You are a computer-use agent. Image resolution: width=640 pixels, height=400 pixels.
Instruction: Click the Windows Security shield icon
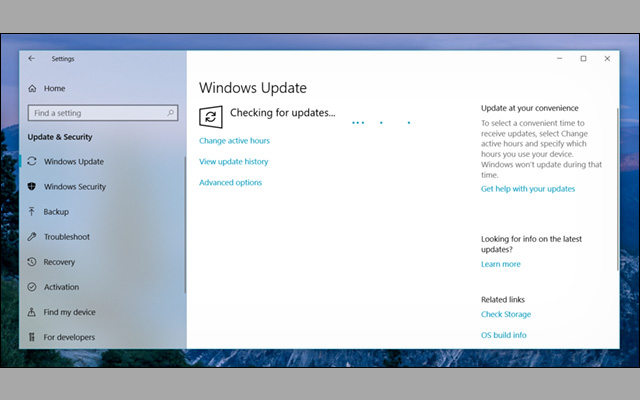point(33,187)
